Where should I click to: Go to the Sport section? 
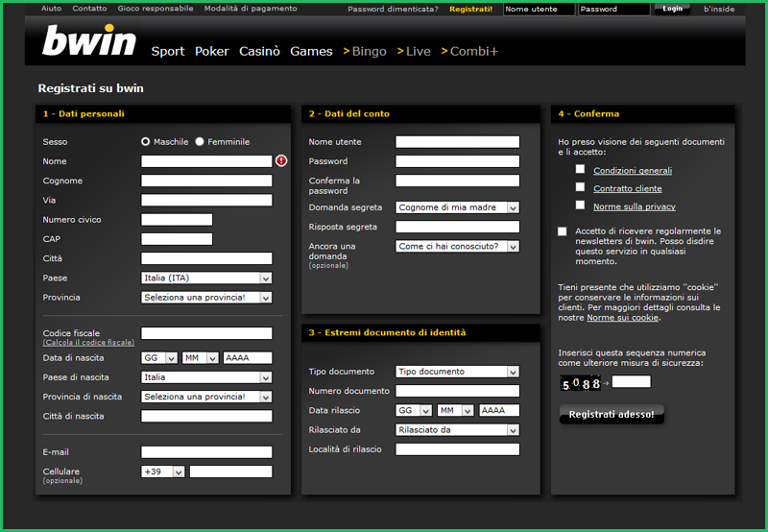[x=168, y=52]
